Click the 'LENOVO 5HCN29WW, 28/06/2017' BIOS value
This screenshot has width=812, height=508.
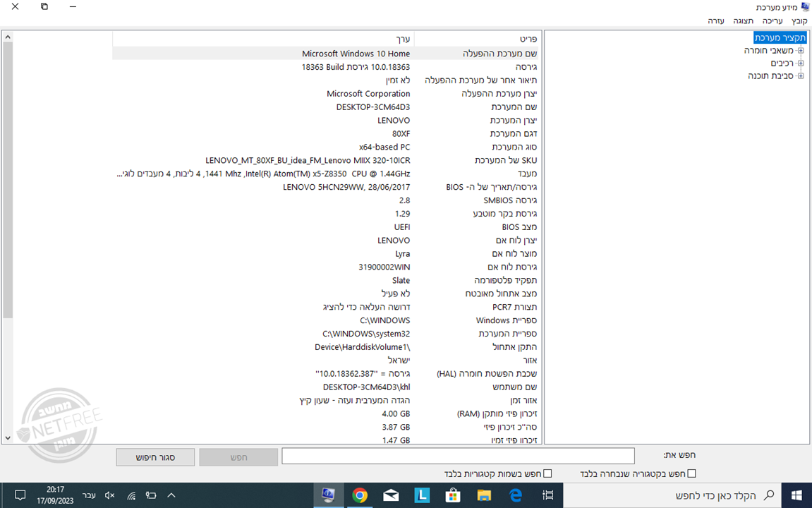point(346,188)
